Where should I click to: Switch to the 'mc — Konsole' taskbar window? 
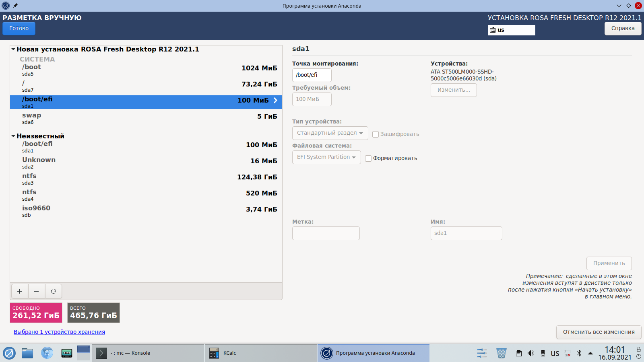coord(148,353)
